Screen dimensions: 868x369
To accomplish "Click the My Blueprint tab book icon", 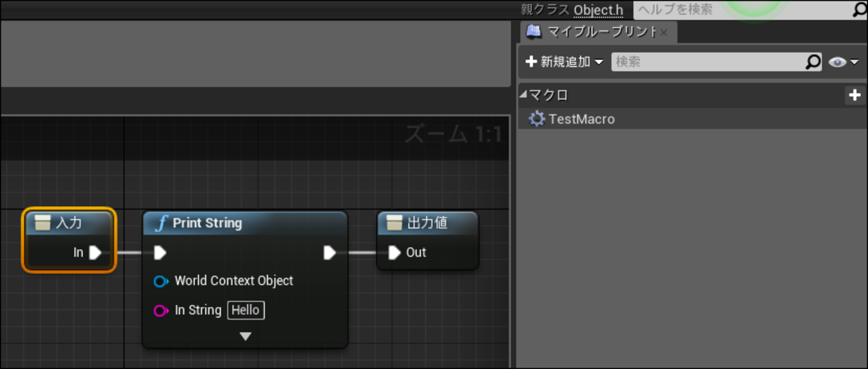I will (533, 31).
